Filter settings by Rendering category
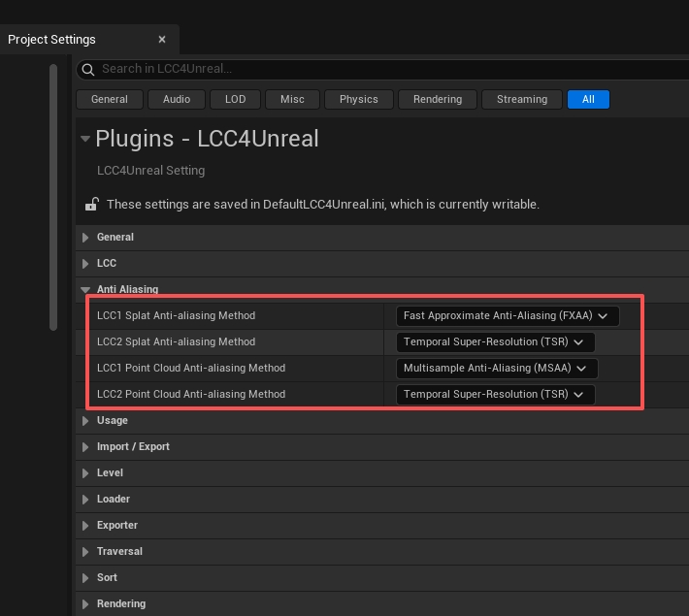This screenshot has height=616, width=689. [438, 99]
